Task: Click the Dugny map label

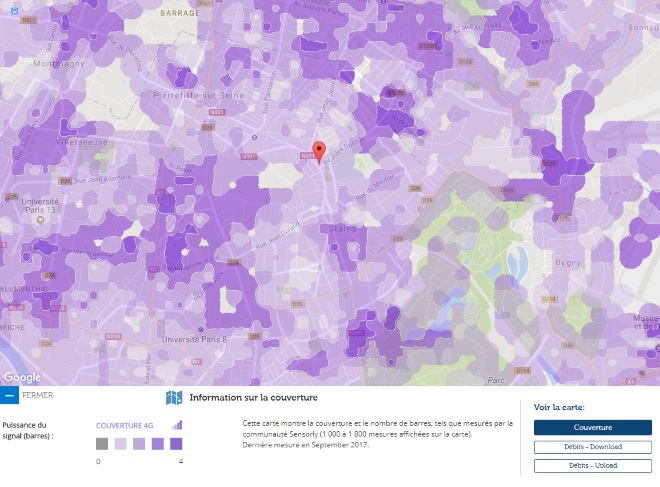Action: coord(568,263)
